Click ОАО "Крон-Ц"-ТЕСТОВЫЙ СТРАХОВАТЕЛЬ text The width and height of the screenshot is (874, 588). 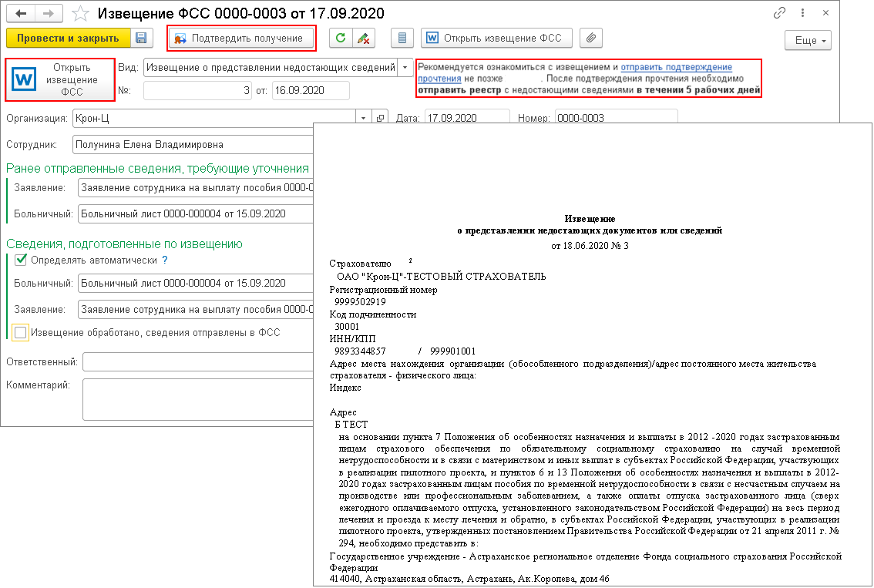point(442,277)
